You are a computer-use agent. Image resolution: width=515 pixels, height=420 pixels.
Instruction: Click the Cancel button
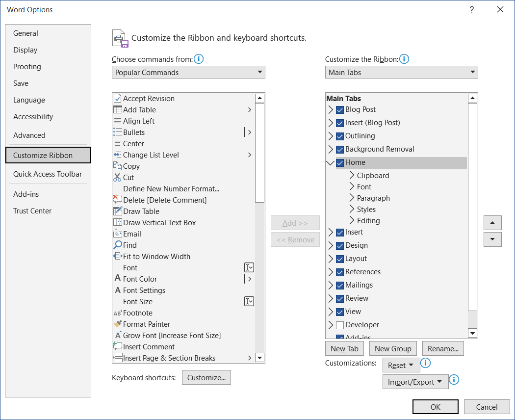(x=487, y=407)
